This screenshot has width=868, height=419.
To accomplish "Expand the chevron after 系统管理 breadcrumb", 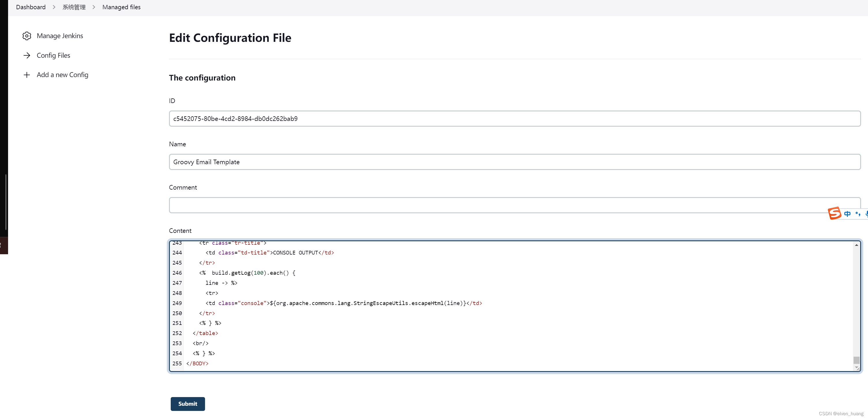I will 94,7.
